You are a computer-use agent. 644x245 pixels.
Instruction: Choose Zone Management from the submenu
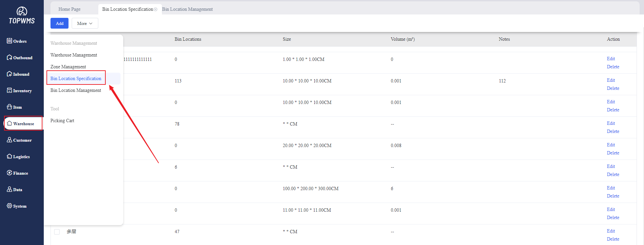pos(68,67)
